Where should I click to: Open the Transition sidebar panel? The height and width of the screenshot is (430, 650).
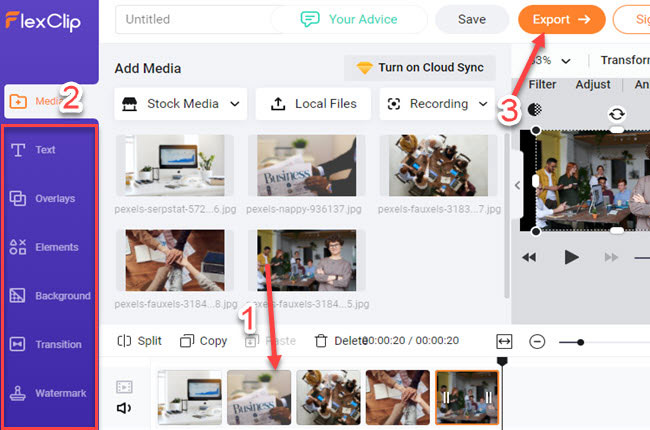coord(46,344)
